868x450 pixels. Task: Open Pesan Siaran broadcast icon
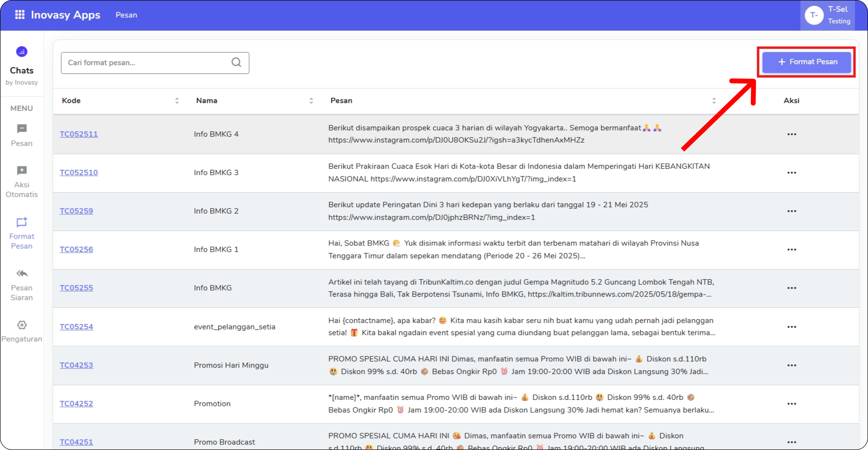coord(22,273)
